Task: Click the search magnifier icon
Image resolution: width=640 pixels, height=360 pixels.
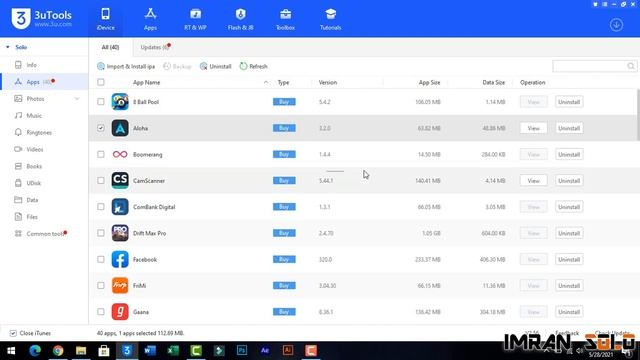Action: click(x=631, y=66)
